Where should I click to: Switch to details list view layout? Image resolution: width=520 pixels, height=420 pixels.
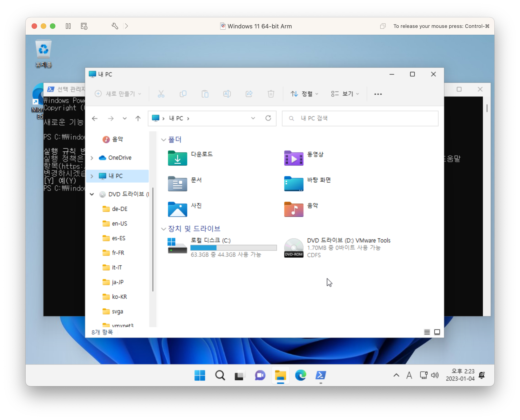point(427,332)
